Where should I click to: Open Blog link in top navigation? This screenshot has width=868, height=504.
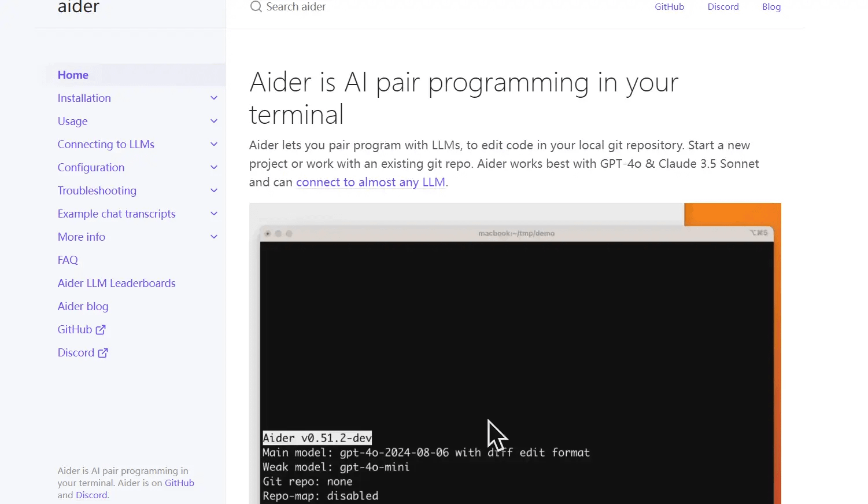[771, 7]
